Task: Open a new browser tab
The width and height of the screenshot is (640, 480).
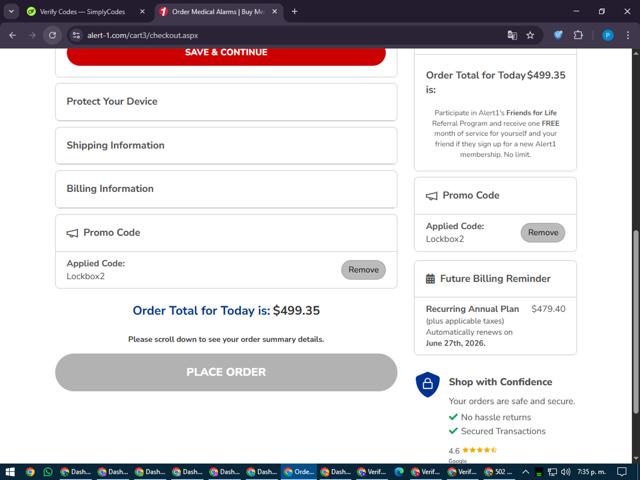Action: click(x=294, y=12)
